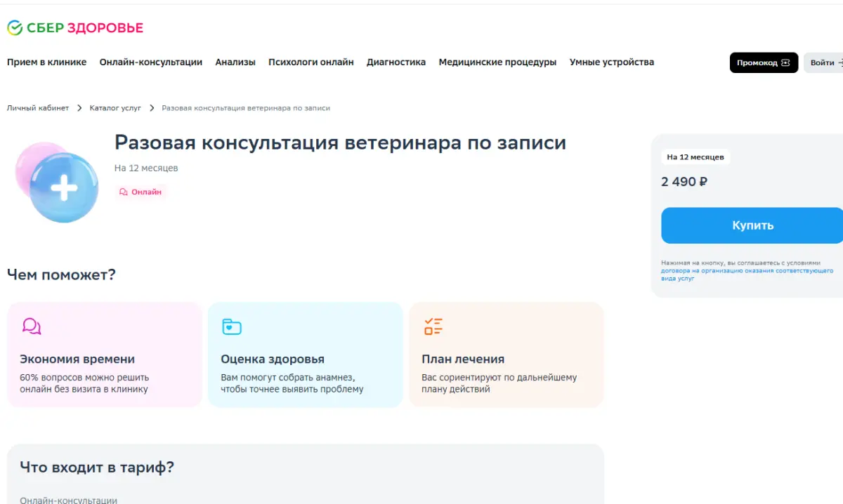Click the promo code ticket icon
The height and width of the screenshot is (504, 843).
coord(785,63)
